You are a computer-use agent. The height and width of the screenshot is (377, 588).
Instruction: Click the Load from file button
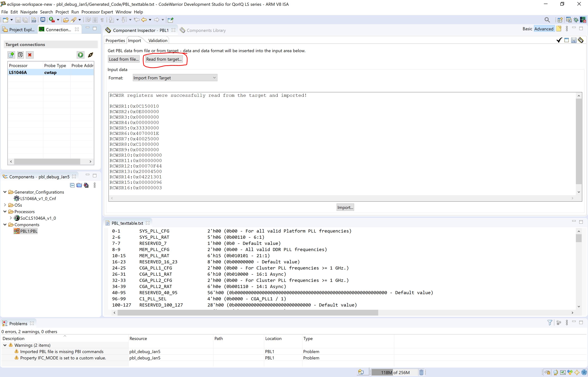tap(124, 59)
